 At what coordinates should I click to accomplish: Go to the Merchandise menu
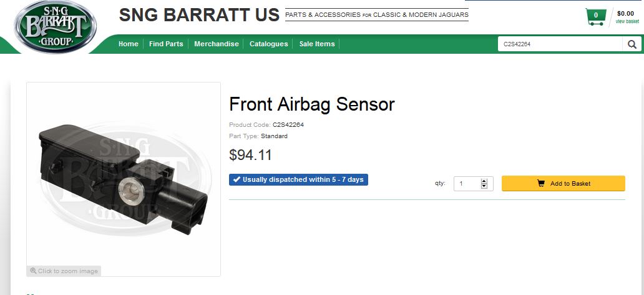pos(217,44)
